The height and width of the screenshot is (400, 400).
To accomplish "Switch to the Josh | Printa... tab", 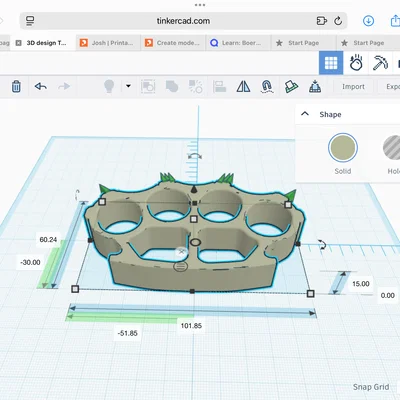I will pos(108,43).
